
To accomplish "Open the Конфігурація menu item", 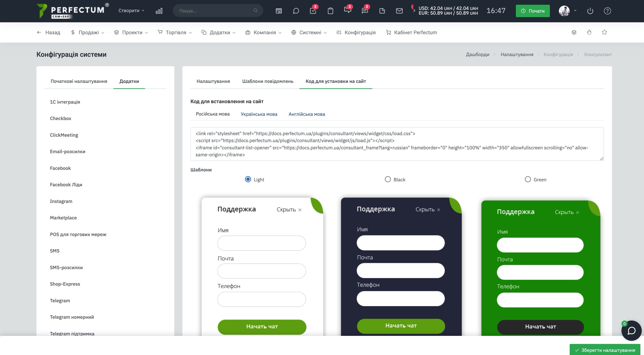I will [x=356, y=32].
